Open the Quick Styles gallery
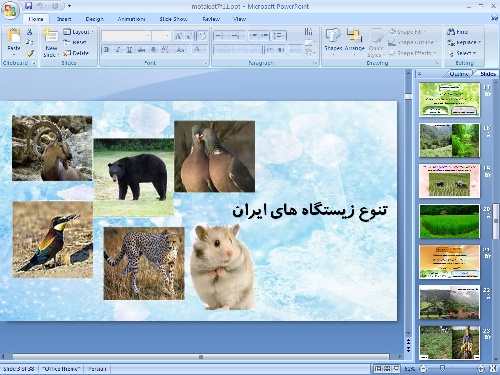This screenshot has height=375, width=500. point(376,43)
